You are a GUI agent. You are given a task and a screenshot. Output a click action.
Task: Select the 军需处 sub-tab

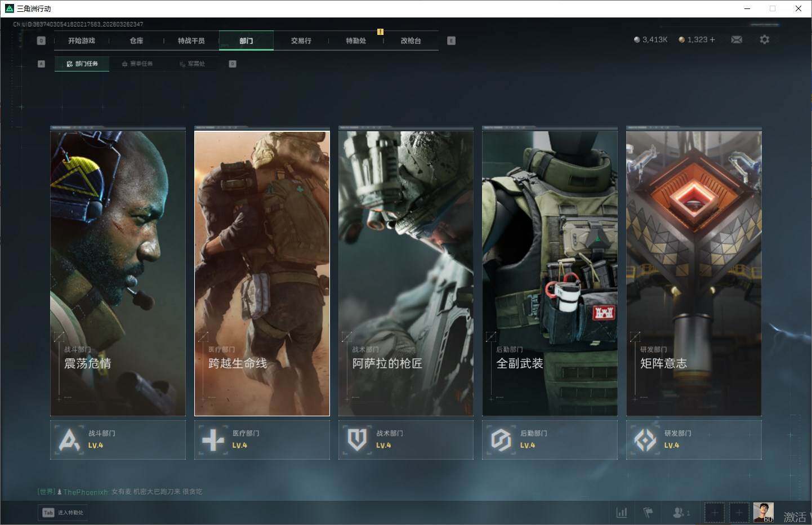193,64
